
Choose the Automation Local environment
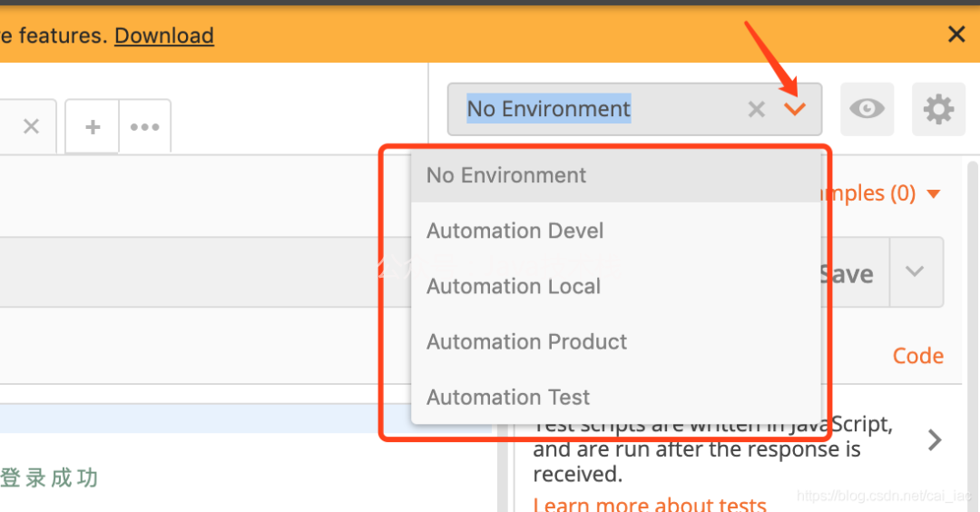[x=615, y=286]
